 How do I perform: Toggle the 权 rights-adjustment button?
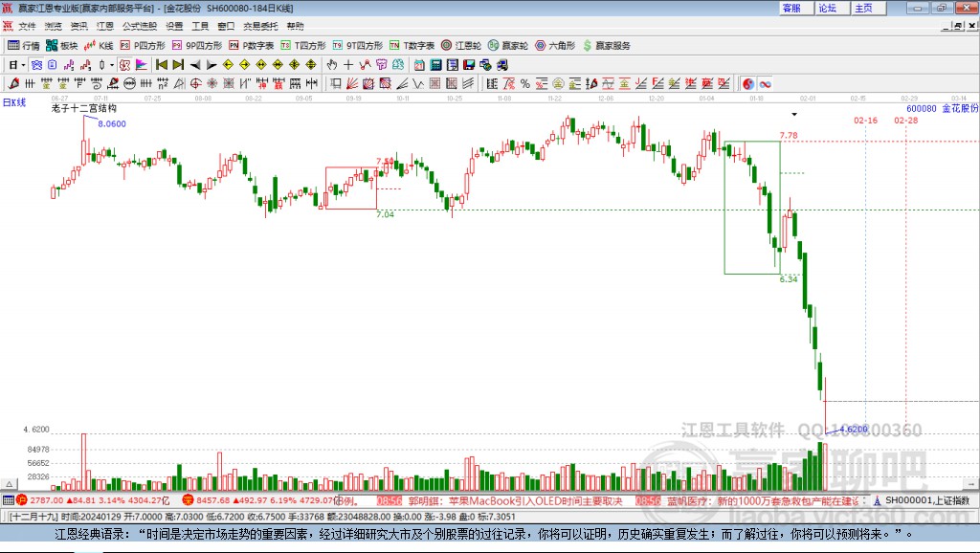[124, 65]
